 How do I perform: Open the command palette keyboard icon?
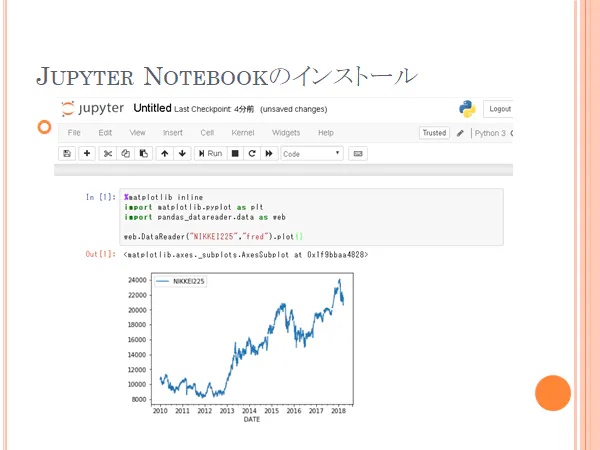(x=358, y=153)
